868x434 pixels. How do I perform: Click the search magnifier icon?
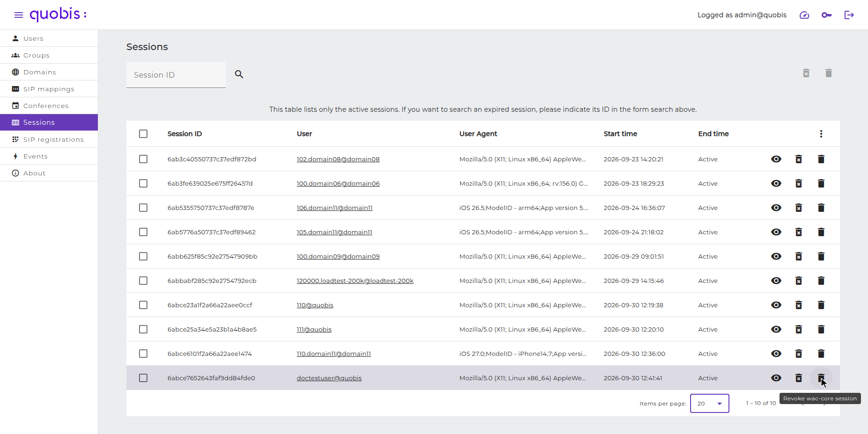(x=239, y=74)
